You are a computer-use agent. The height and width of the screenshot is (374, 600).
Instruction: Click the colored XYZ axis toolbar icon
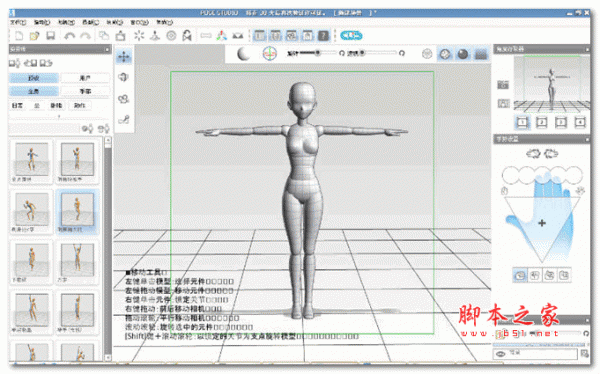222,36
